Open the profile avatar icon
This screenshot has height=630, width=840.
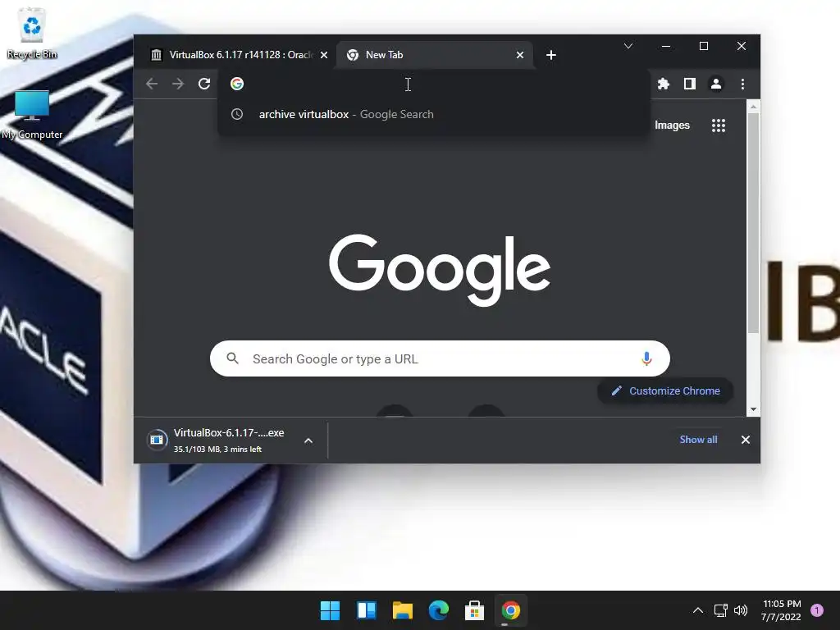point(715,84)
